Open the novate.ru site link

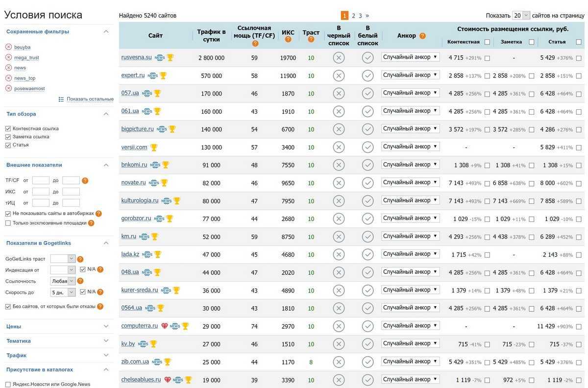(133, 182)
